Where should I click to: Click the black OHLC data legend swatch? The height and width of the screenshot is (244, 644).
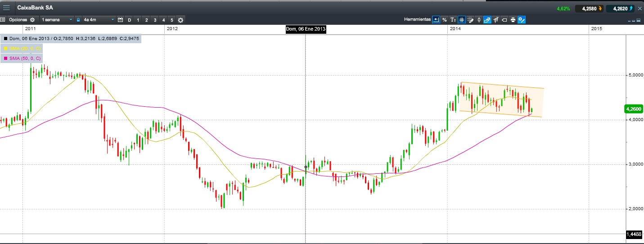point(5,39)
